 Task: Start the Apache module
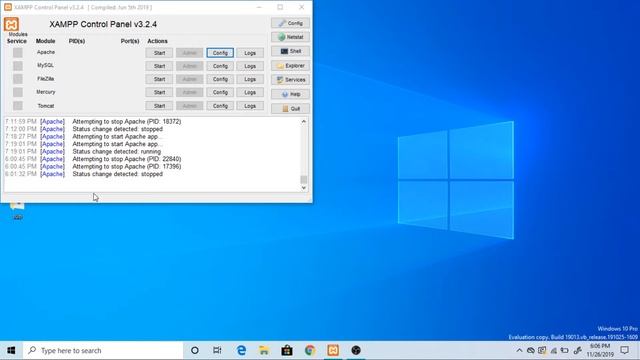click(159, 53)
